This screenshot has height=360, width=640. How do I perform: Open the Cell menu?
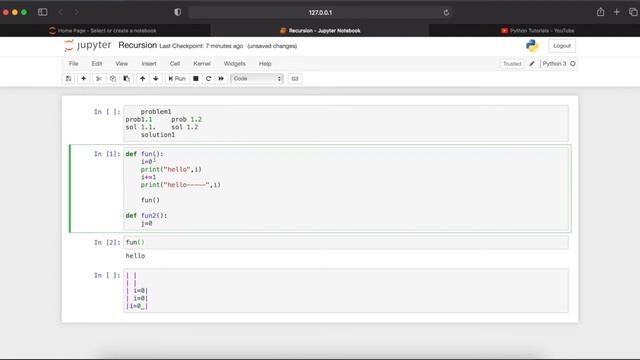[175, 64]
